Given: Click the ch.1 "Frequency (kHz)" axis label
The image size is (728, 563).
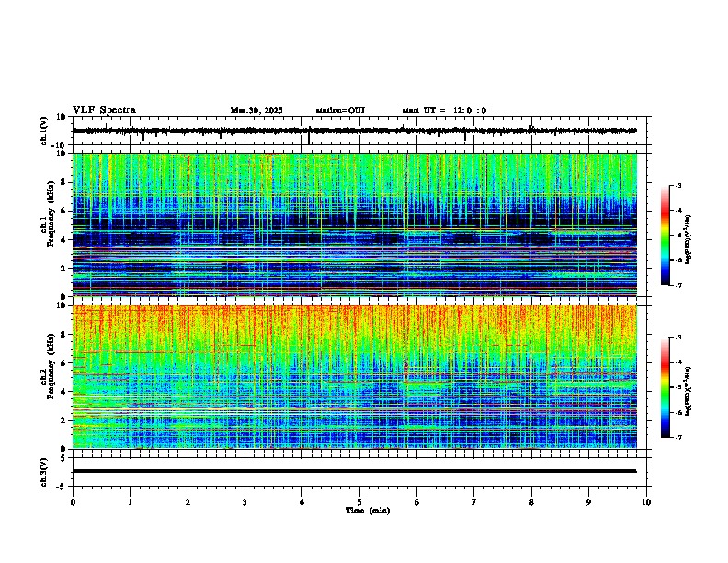Looking at the screenshot, I should (51, 213).
